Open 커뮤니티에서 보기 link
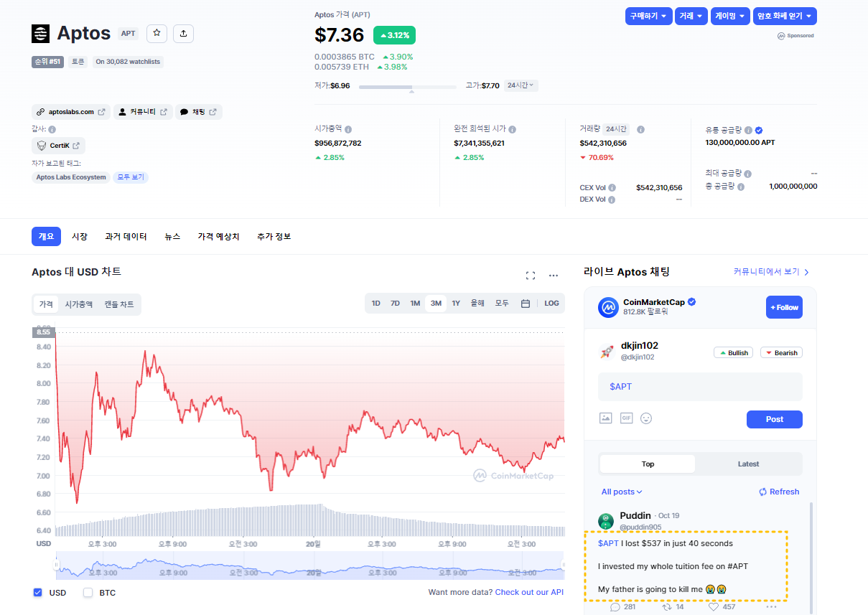The height and width of the screenshot is (615, 868). pyautogui.click(x=771, y=272)
